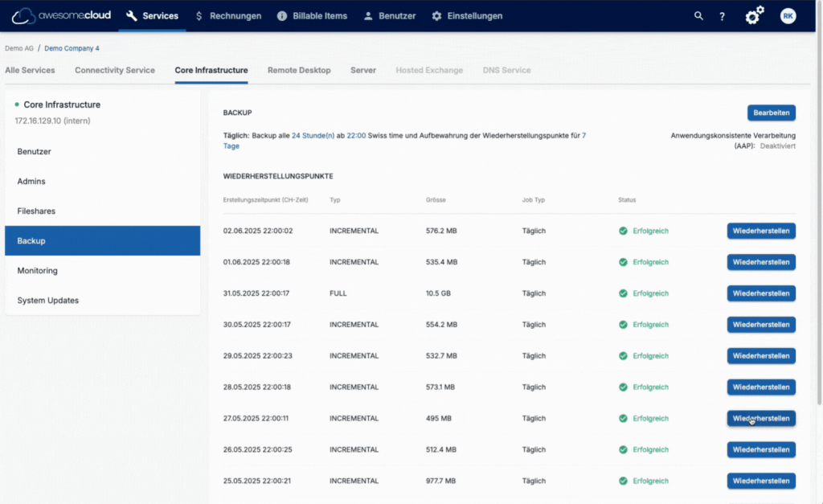Open Admins in the sidebar
Image resolution: width=823 pixels, height=504 pixels.
tap(102, 181)
